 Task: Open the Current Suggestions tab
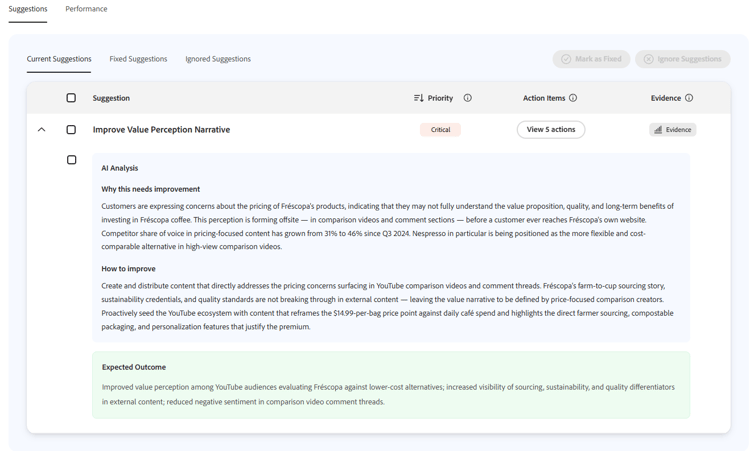click(59, 59)
